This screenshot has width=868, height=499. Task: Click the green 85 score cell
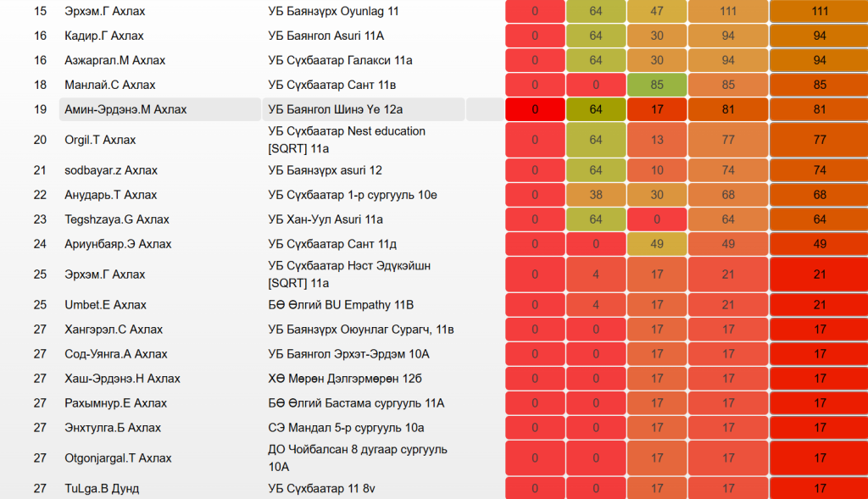click(656, 85)
